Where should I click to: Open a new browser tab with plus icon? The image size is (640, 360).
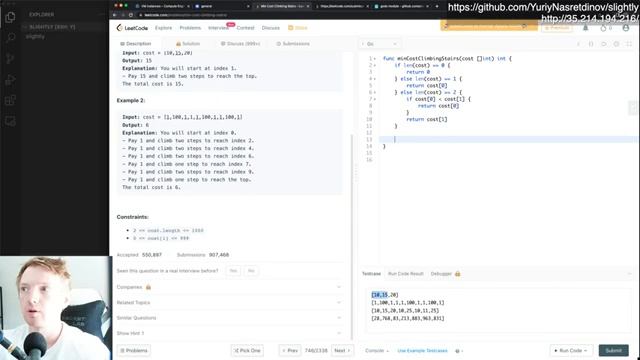[x=437, y=6]
